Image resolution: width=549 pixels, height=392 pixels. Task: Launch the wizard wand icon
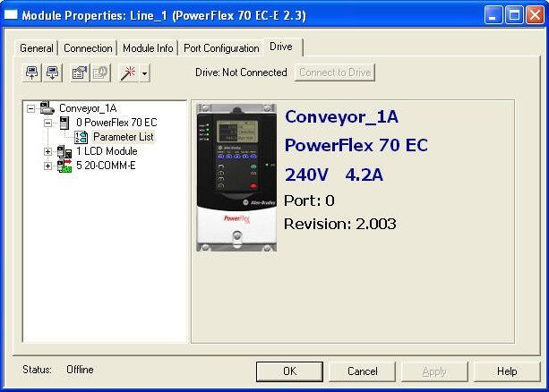click(128, 73)
